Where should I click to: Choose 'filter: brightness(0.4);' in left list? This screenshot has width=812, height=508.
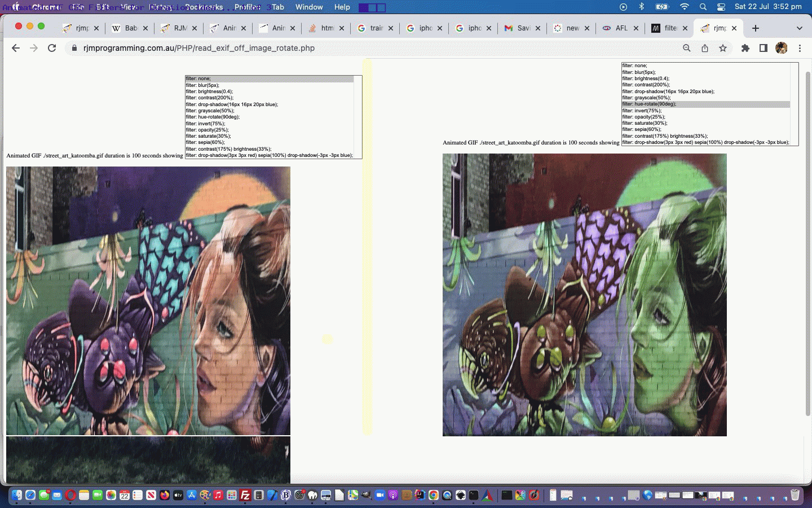pos(270,91)
